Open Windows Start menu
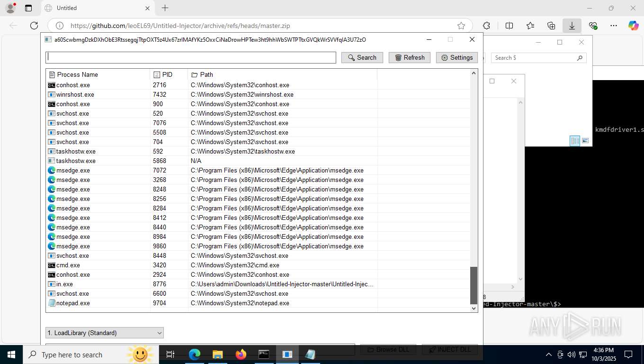 click(x=11, y=355)
